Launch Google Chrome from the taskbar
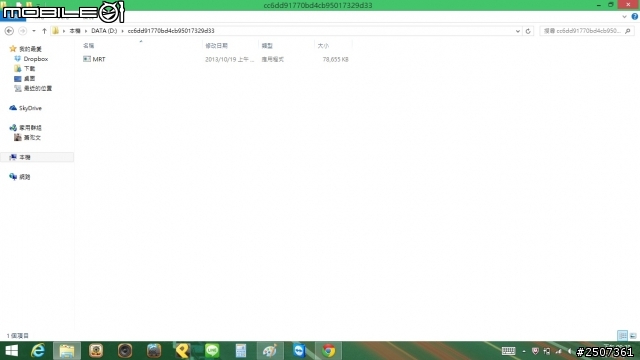 coord(329,351)
